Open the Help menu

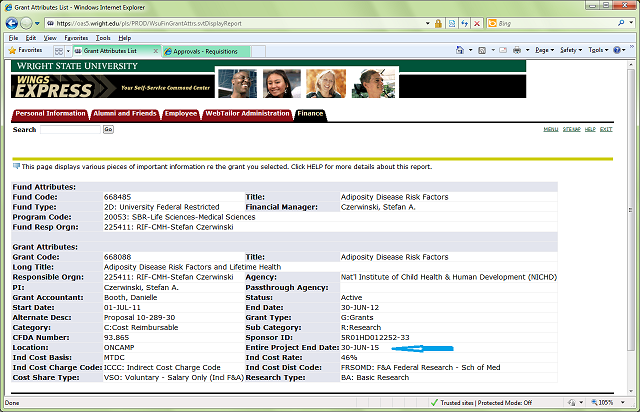tap(124, 38)
